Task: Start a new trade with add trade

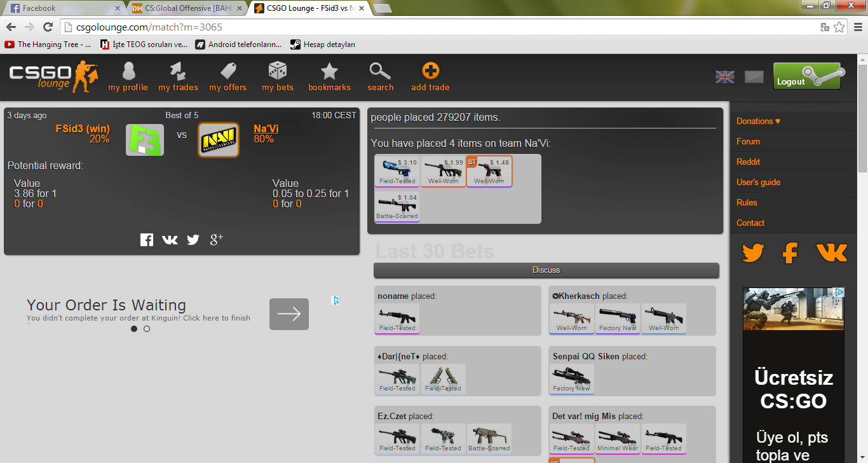Action: pyautogui.click(x=430, y=77)
